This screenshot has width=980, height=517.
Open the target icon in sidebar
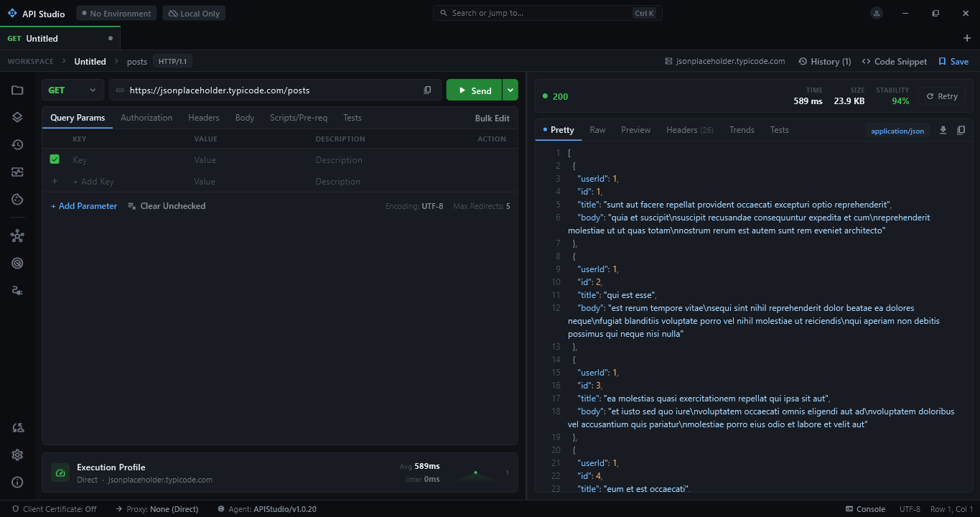(x=17, y=263)
